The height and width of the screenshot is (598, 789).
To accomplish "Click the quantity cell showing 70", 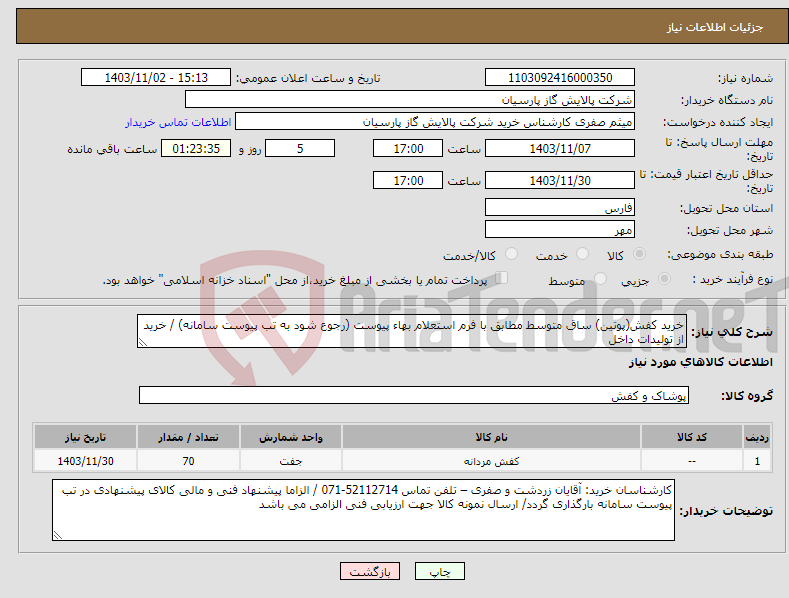I will point(188,461).
